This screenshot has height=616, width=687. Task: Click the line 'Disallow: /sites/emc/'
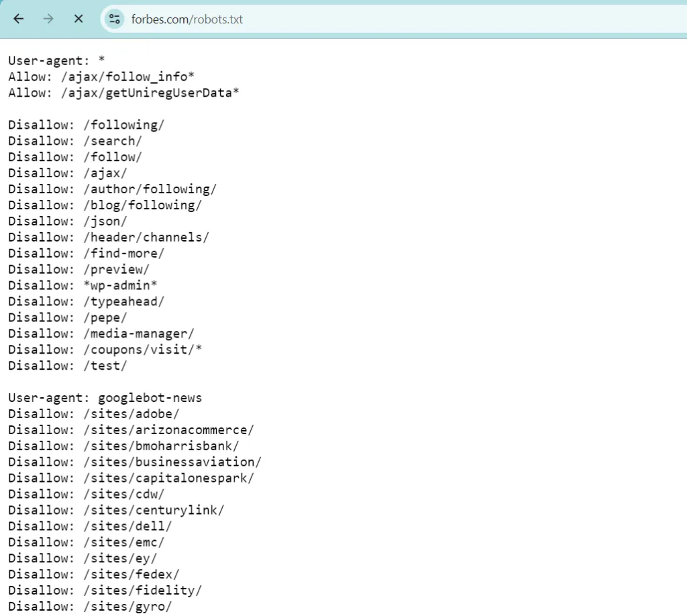click(x=87, y=542)
